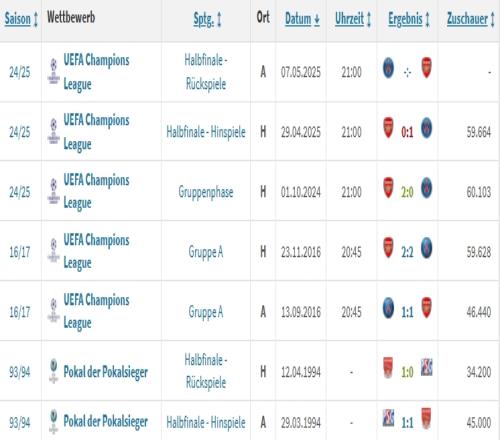Click old Arsenal crest in the 29.03.1994 row
The width and height of the screenshot is (500, 440).
pyautogui.click(x=427, y=418)
